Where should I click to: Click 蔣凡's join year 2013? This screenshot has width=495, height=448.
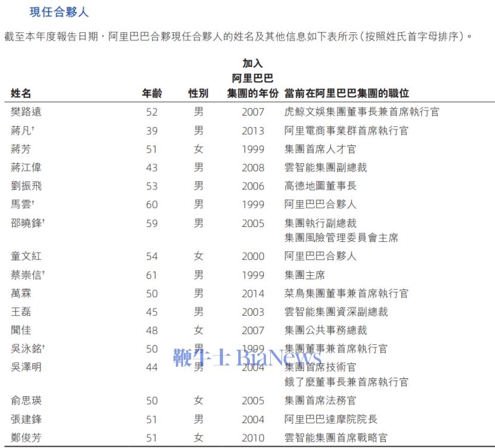tap(253, 131)
